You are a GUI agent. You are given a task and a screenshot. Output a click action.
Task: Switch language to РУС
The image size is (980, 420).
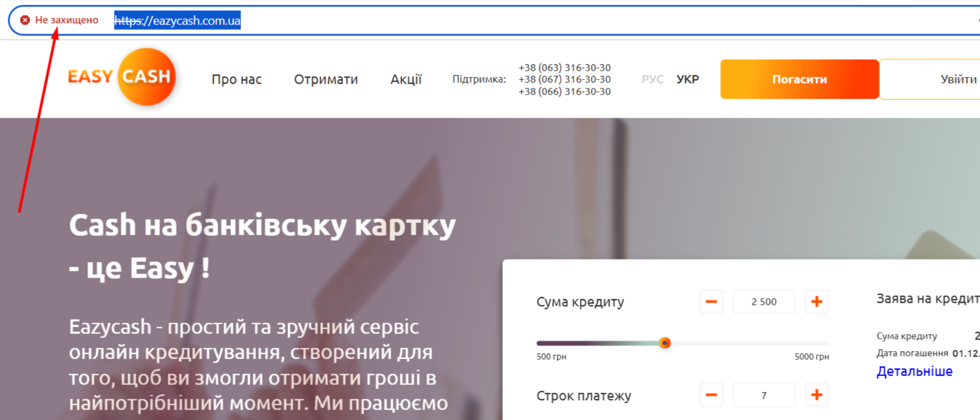652,80
